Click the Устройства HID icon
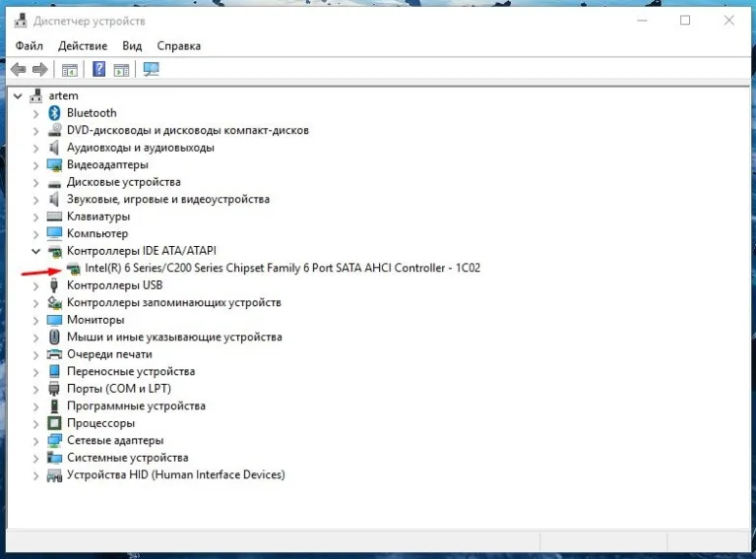 point(54,475)
